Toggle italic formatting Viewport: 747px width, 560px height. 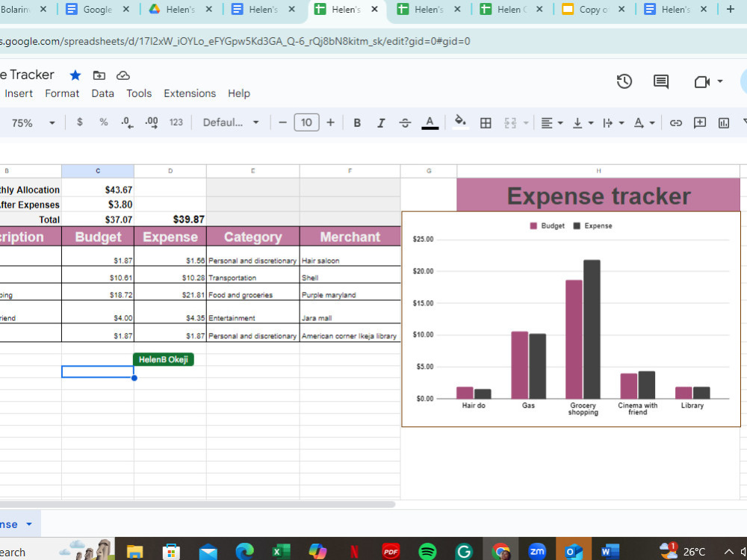[x=381, y=123]
